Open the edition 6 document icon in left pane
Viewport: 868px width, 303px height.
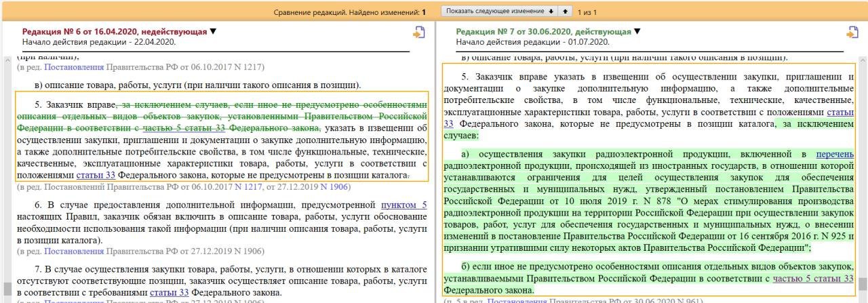click(419, 32)
